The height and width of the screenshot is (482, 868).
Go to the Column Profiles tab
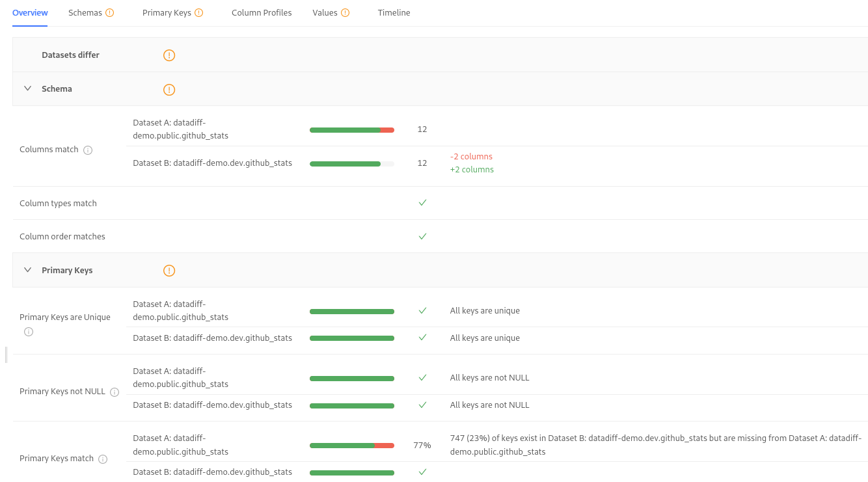262,13
